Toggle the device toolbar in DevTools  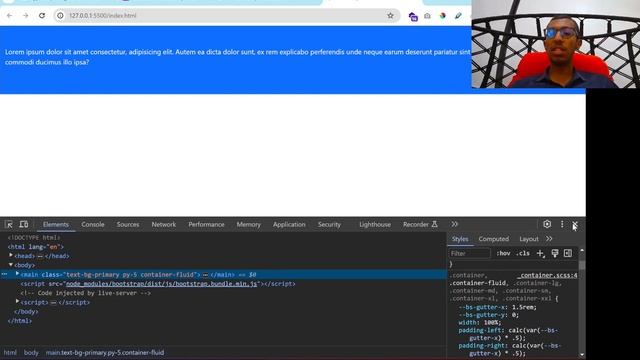point(24,224)
